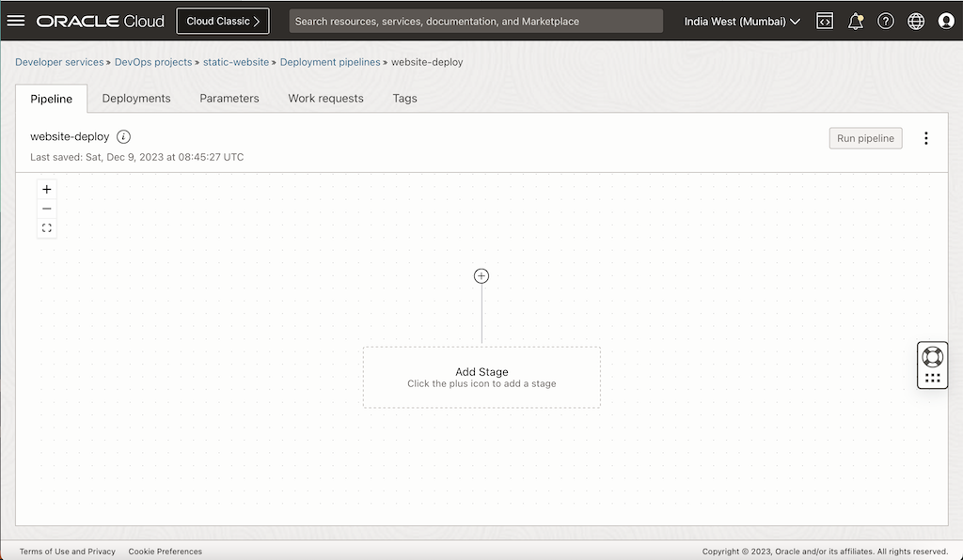Switch to the Deployments tab
The width and height of the screenshot is (963, 560).
coord(135,98)
